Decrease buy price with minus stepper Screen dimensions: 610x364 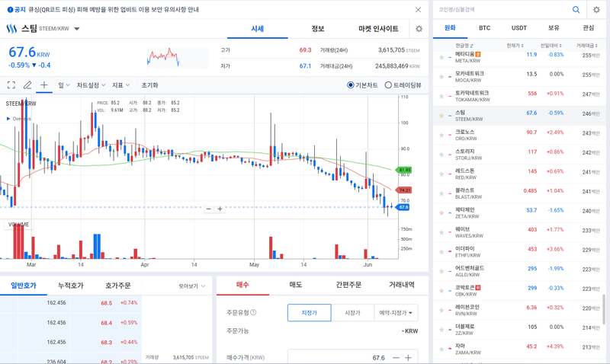pyautogui.click(x=396, y=358)
